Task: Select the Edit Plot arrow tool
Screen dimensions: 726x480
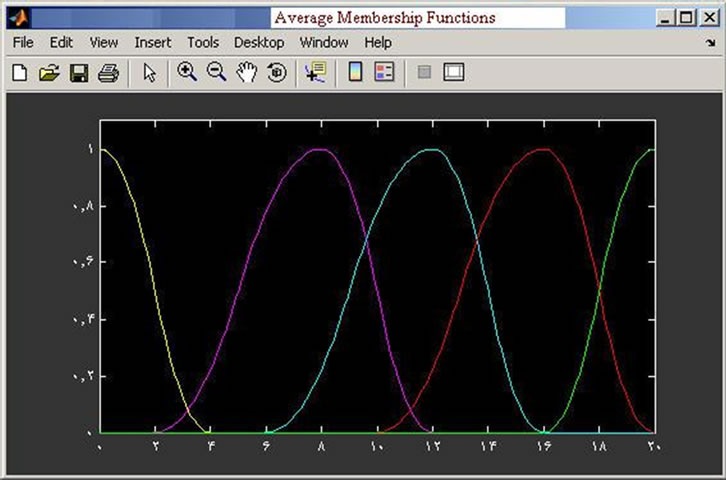Action: 149,73
